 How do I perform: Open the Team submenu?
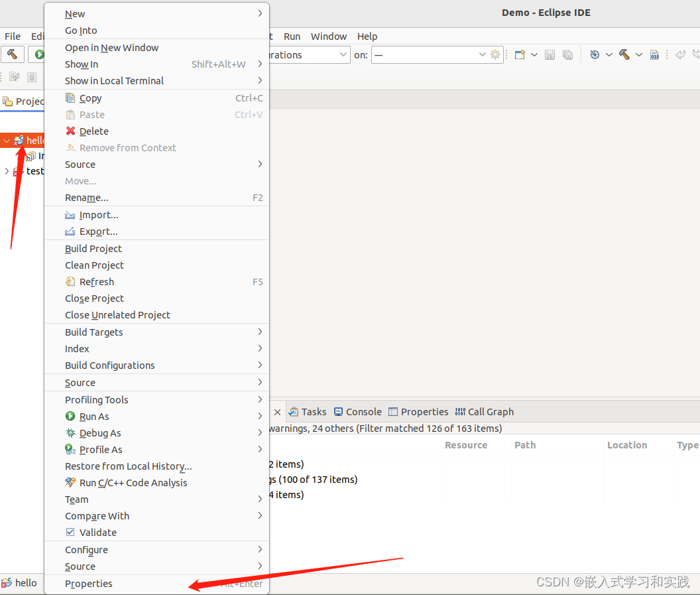coord(156,499)
